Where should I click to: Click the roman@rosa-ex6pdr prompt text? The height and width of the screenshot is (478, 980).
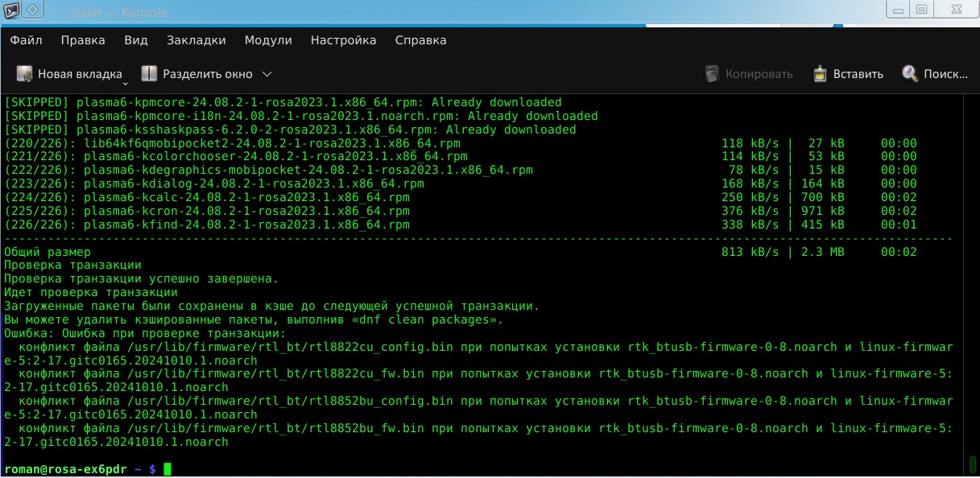coord(66,469)
